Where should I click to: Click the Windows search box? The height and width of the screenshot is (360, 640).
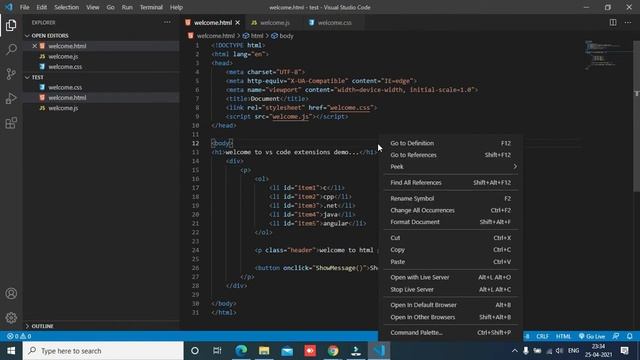(103, 351)
